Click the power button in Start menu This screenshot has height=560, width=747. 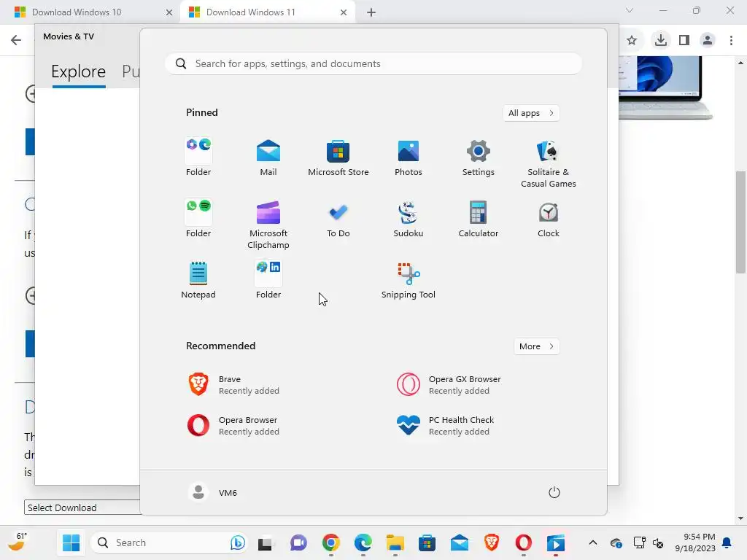coord(554,492)
